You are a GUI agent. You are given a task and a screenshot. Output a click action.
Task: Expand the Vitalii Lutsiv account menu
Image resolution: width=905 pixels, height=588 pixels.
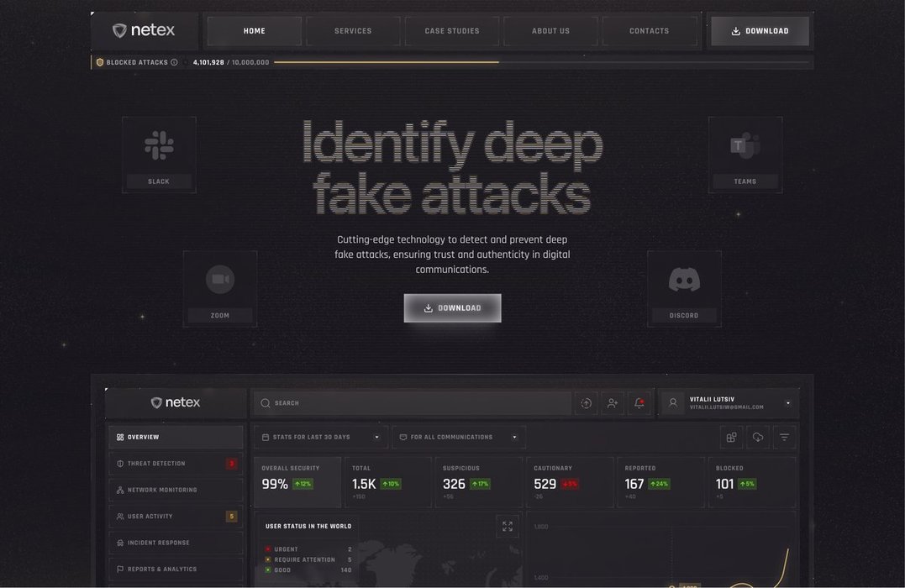tap(787, 403)
